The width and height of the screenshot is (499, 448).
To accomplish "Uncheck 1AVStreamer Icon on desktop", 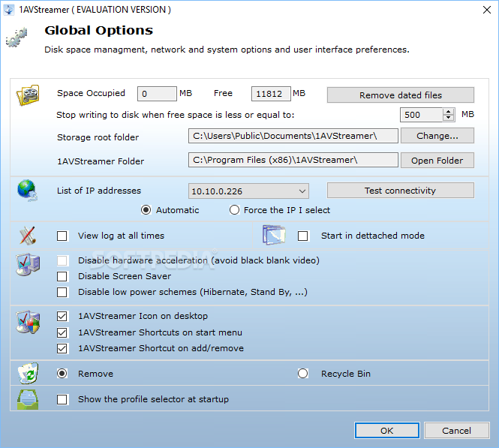I will [x=62, y=316].
